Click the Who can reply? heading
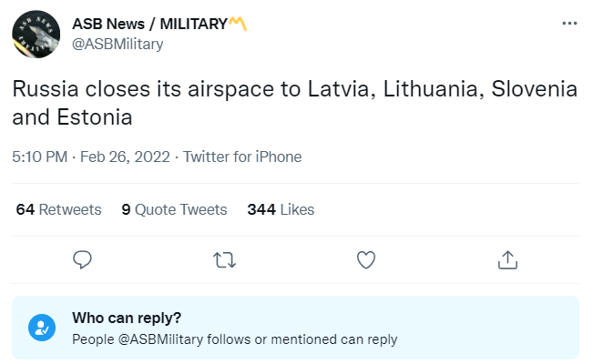This screenshot has height=364, width=593. point(126,318)
